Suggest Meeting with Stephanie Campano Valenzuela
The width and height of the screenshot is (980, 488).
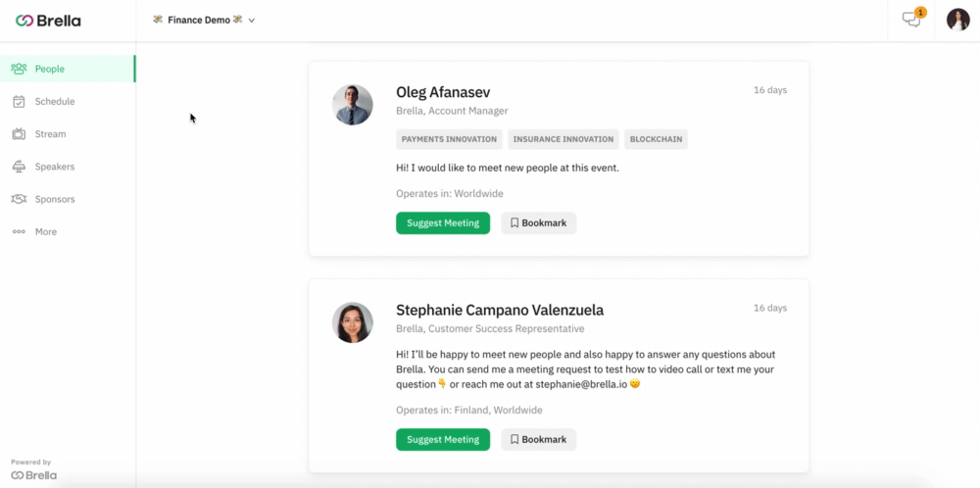(x=443, y=439)
